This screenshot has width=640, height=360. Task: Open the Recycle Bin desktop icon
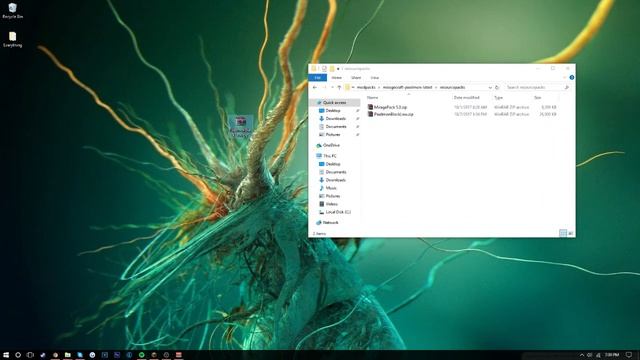point(13,11)
